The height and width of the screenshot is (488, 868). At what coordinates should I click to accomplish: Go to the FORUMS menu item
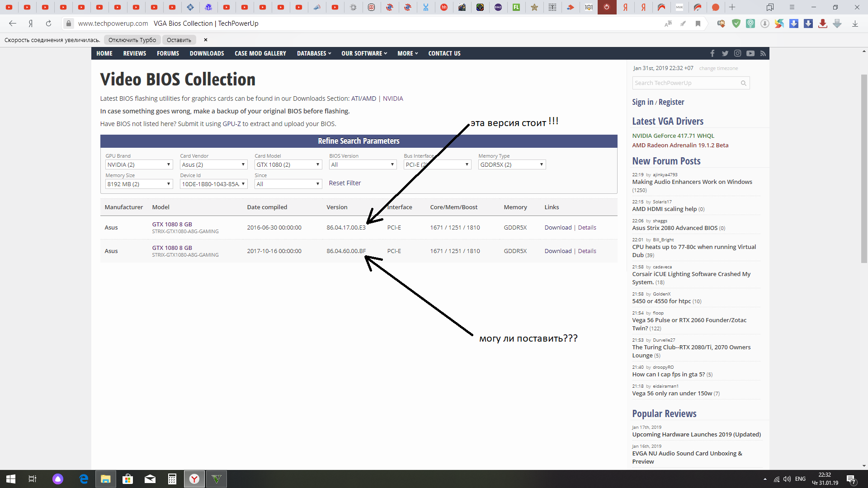pyautogui.click(x=168, y=53)
